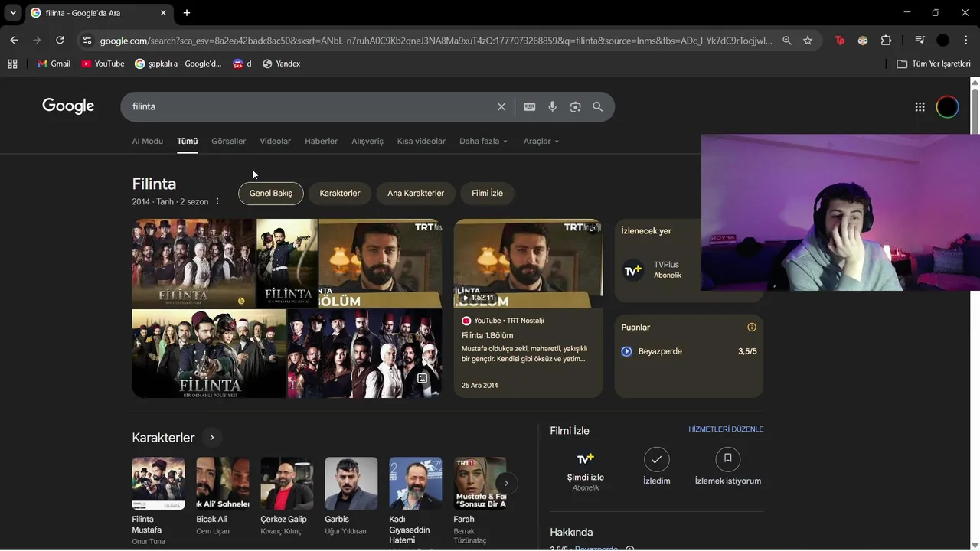Go back with browser back arrow

[x=14, y=41]
